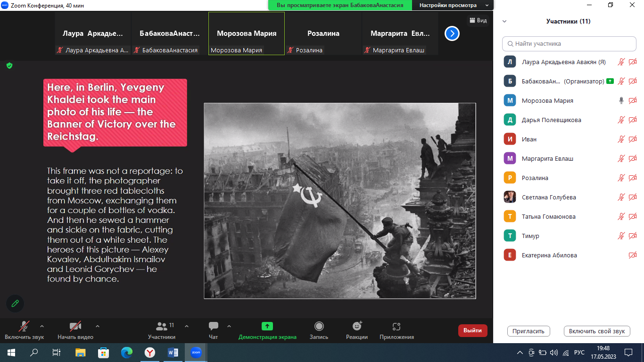Expand participants options arrow next to Участники
The width and height of the screenshot is (644, 362).
pos(187,326)
